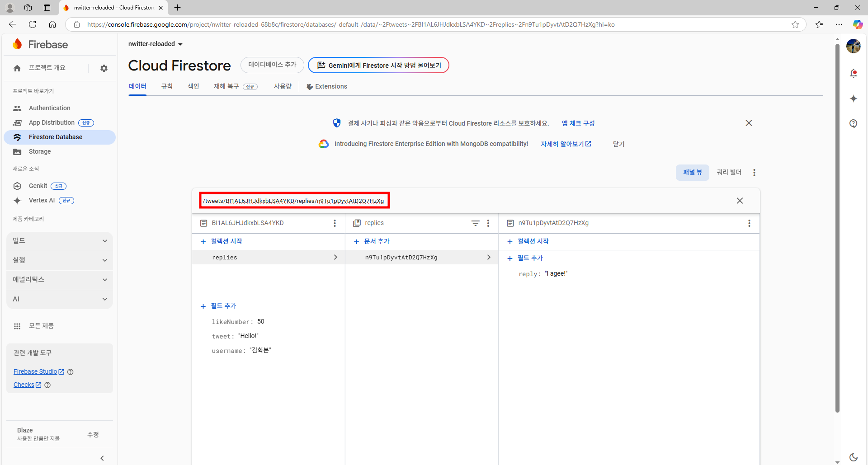Click 필드 추가 in first column
The image size is (868, 465).
[218, 306]
